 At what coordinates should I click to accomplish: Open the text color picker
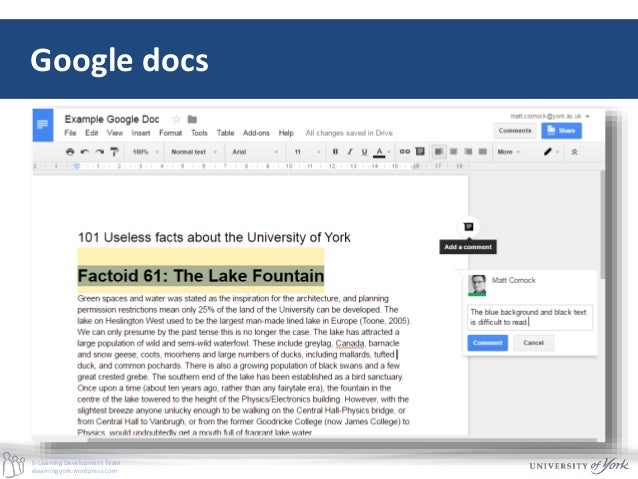pos(381,152)
